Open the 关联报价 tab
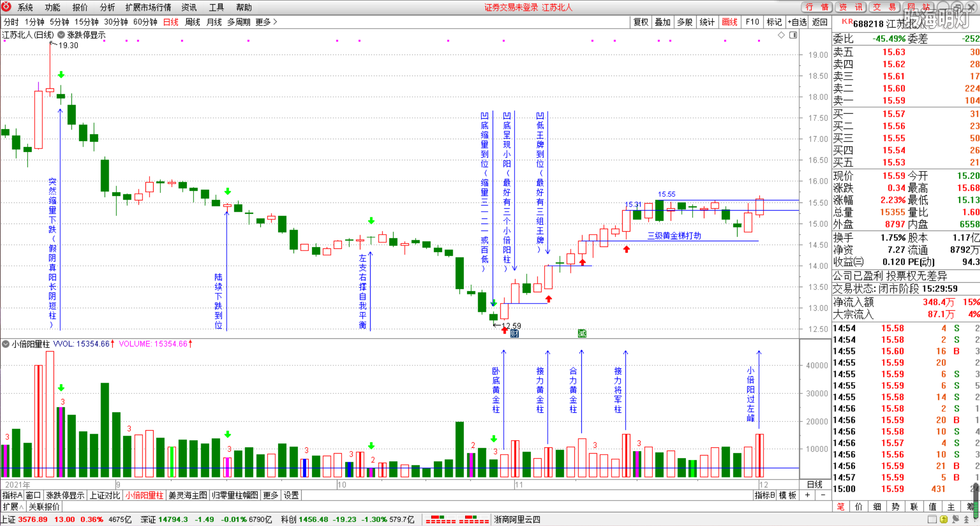 point(44,507)
